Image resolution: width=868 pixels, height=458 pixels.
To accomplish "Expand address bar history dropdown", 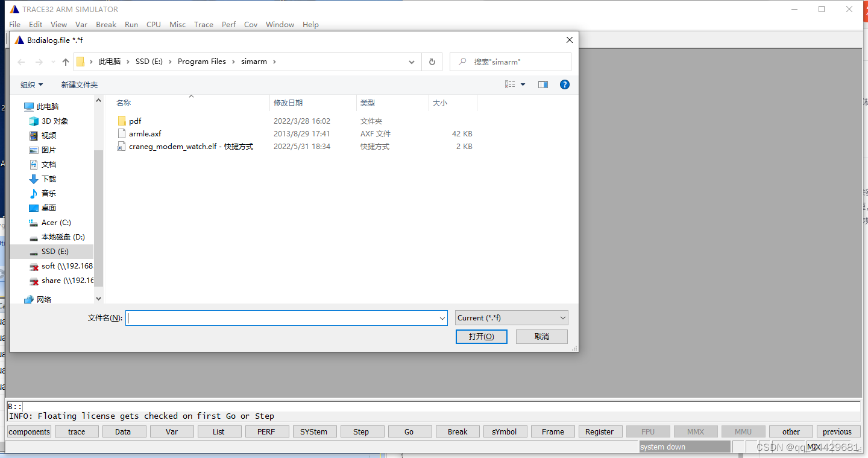I will pos(412,62).
